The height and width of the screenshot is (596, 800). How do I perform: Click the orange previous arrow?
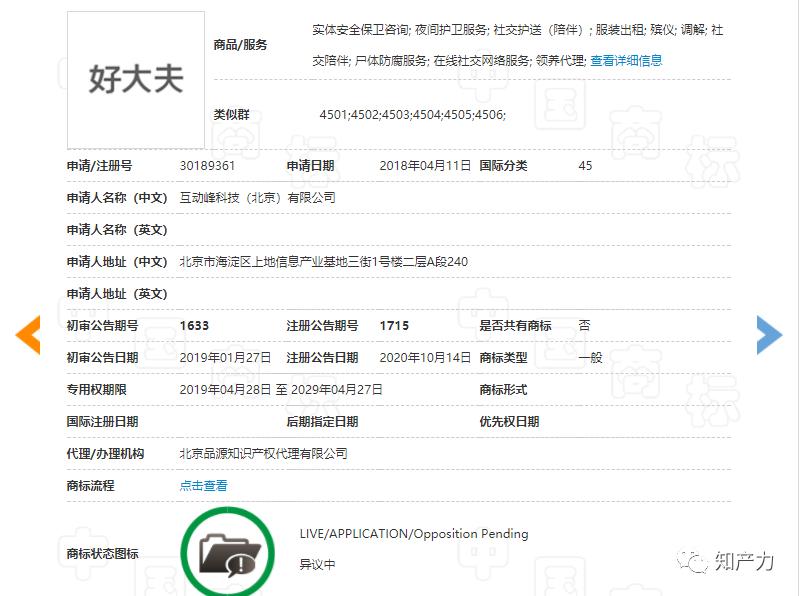(28, 335)
